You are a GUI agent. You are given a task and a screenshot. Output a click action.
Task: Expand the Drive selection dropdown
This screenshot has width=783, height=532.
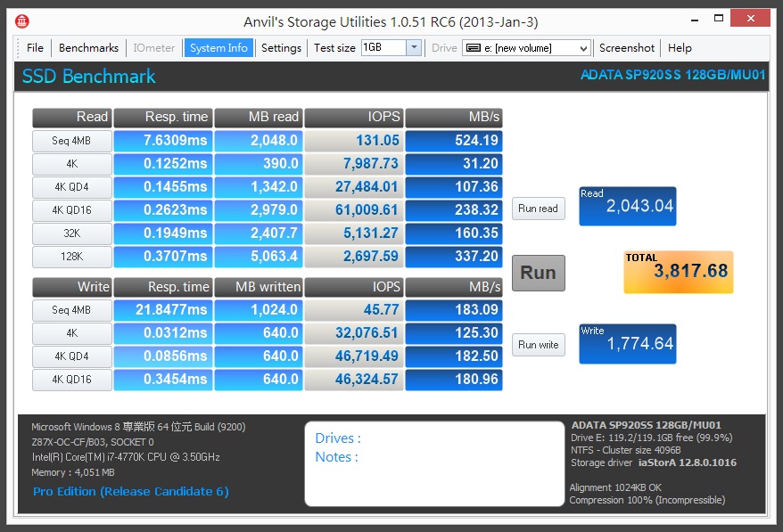(x=583, y=48)
